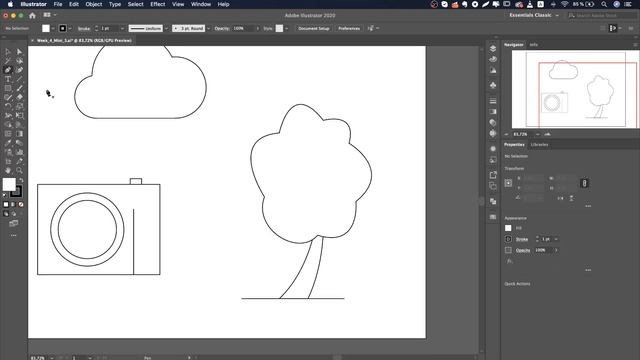Screen dimensions: 640x360
Task: Set paint mode to Color in toolbar
Action: [x=6, y=204]
